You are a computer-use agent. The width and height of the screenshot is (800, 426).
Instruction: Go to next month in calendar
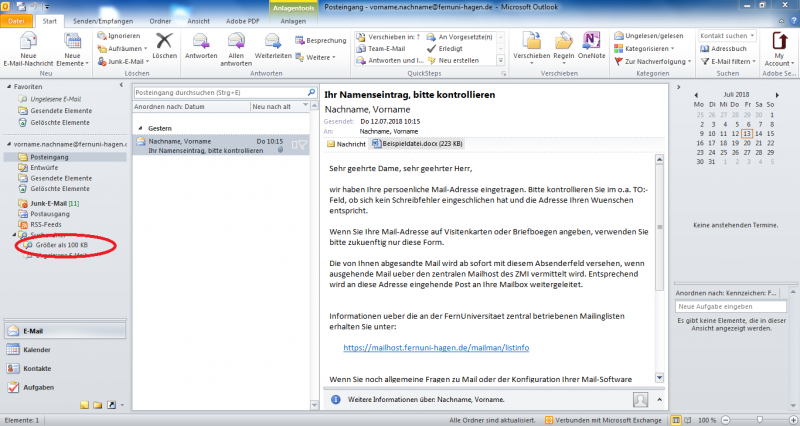pos(777,95)
